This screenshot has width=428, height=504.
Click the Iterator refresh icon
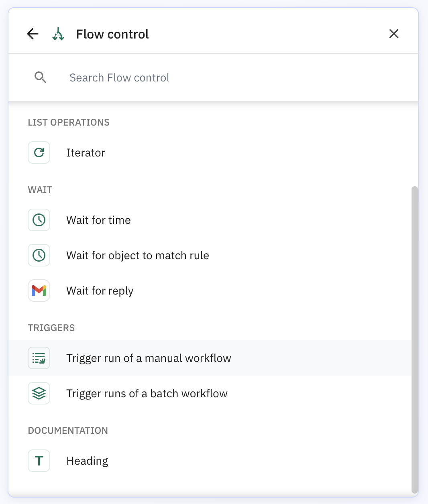coord(39,152)
